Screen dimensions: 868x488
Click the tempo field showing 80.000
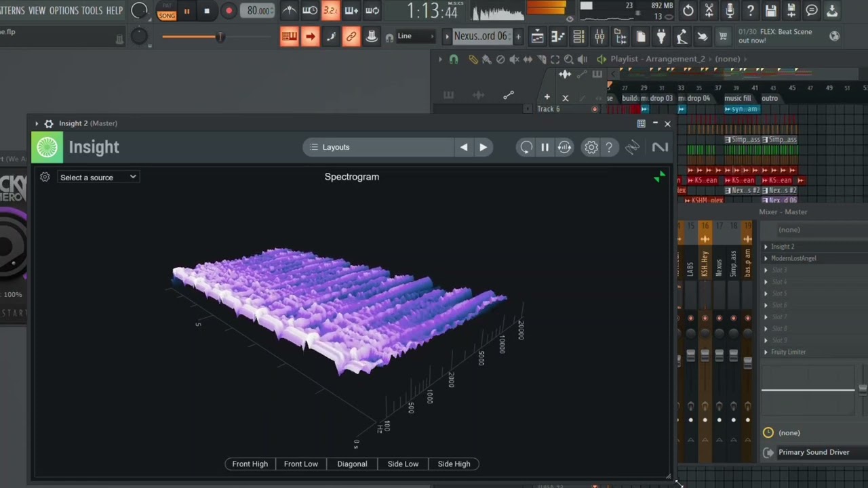[258, 11]
